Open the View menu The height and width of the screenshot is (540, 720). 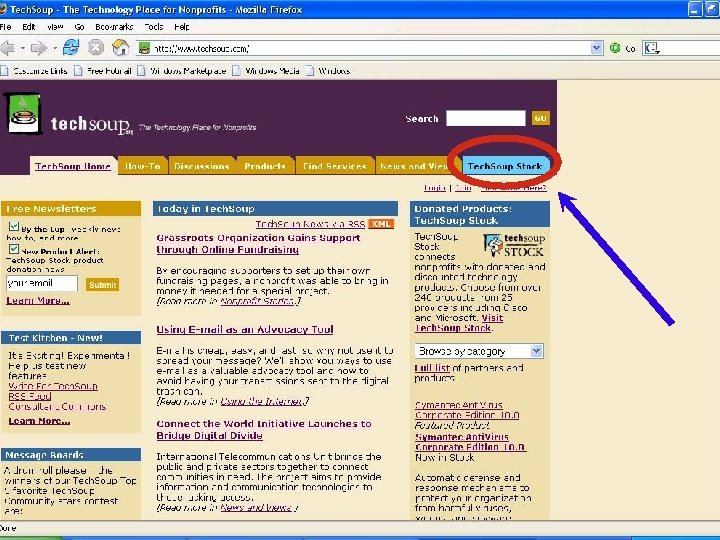coord(55,27)
